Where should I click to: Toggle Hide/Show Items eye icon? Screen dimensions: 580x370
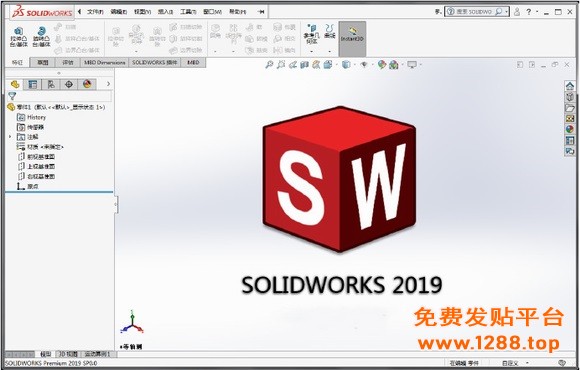pos(364,65)
